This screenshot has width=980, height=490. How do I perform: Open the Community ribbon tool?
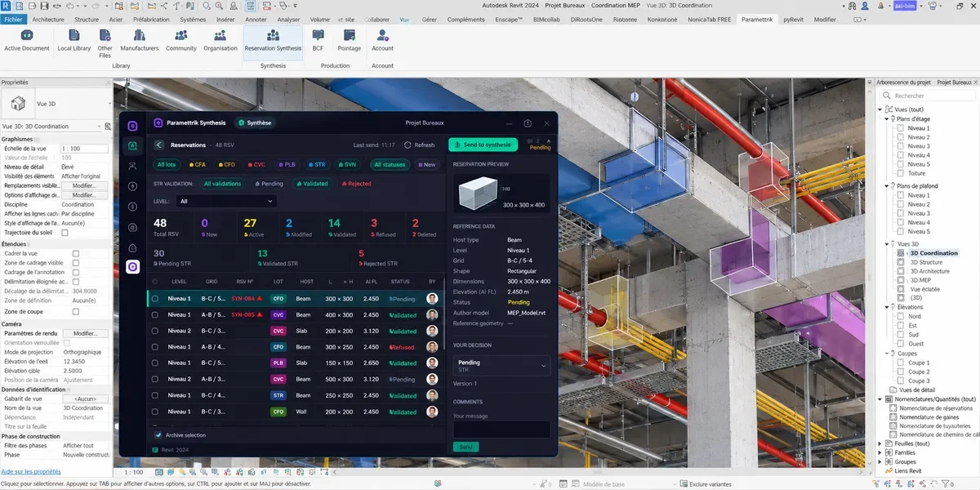click(181, 41)
